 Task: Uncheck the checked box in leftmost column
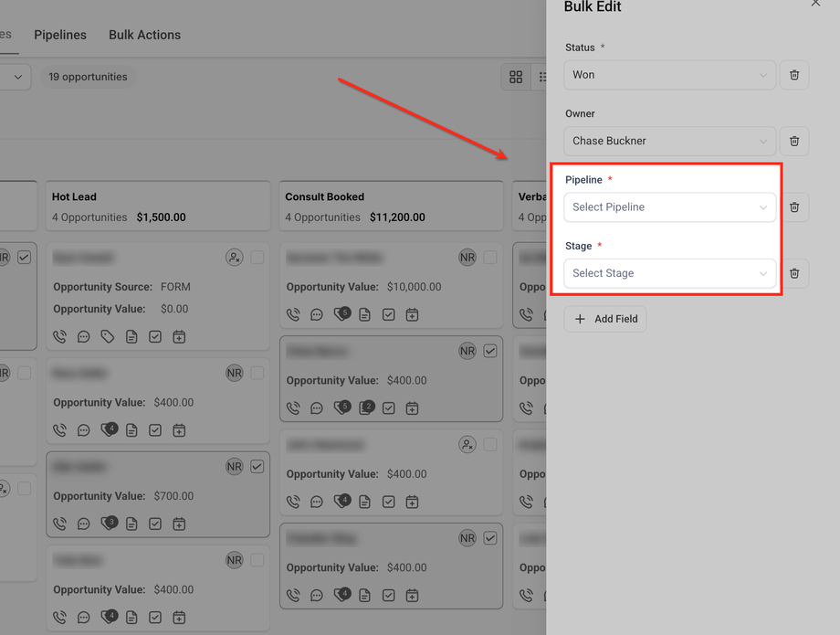click(24, 258)
